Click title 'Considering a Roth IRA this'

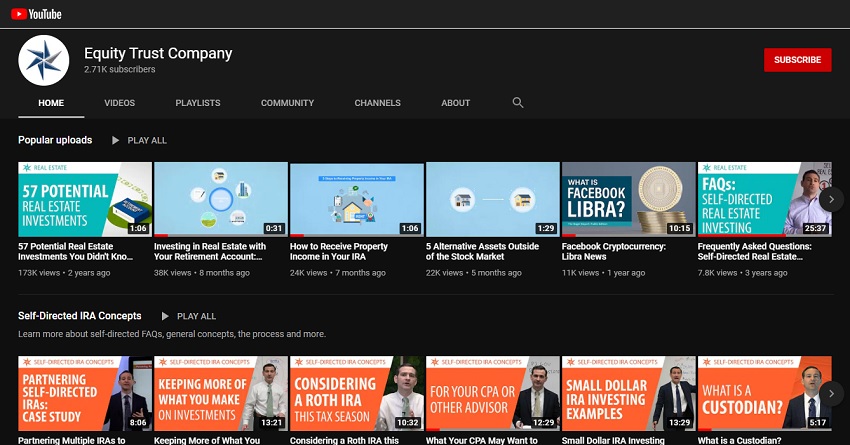[x=344, y=440]
